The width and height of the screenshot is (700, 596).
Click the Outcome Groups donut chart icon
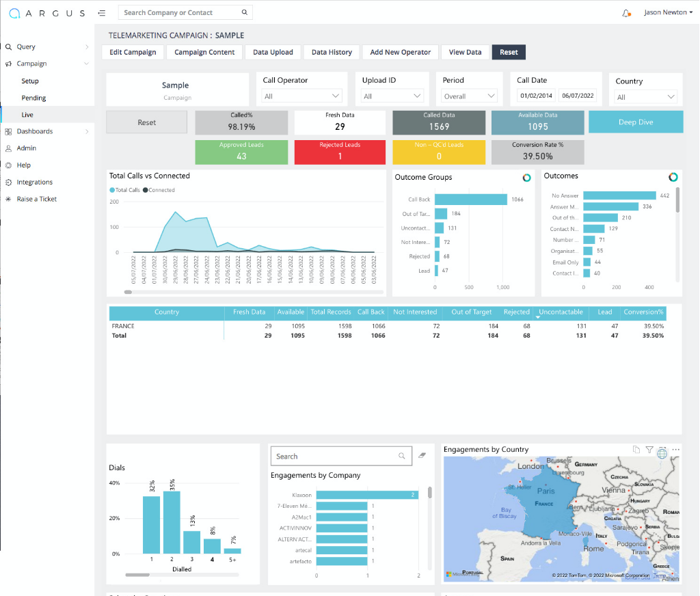pyautogui.click(x=527, y=178)
